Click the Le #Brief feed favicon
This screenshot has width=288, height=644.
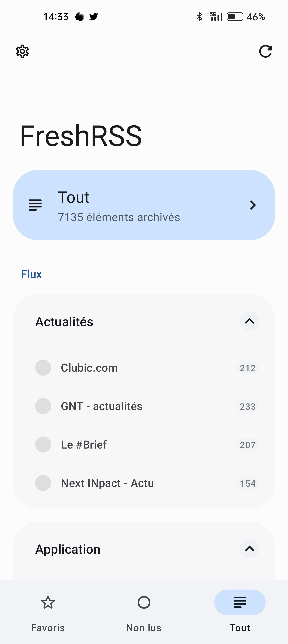point(43,445)
